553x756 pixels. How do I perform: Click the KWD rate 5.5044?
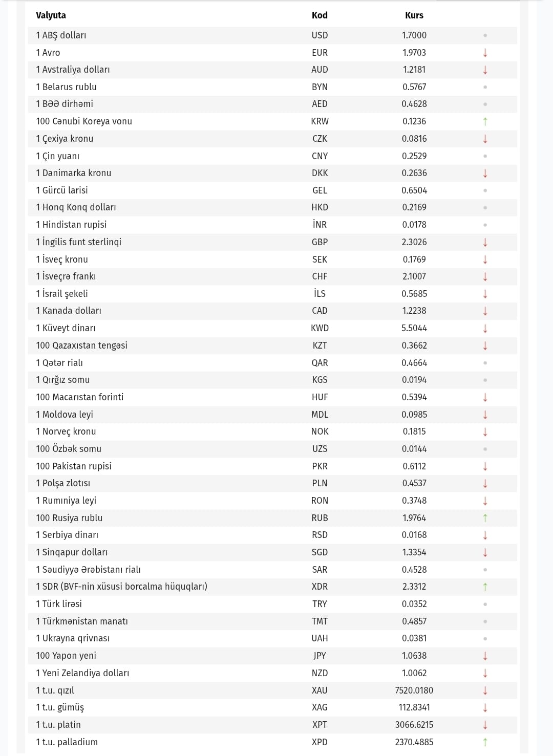pyautogui.click(x=414, y=328)
